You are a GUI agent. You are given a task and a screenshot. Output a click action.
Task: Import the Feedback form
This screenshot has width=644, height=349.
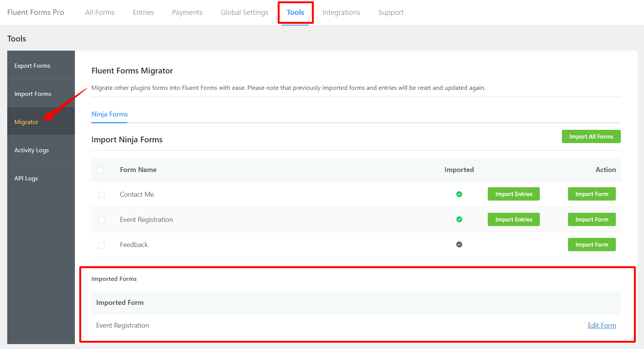(592, 245)
